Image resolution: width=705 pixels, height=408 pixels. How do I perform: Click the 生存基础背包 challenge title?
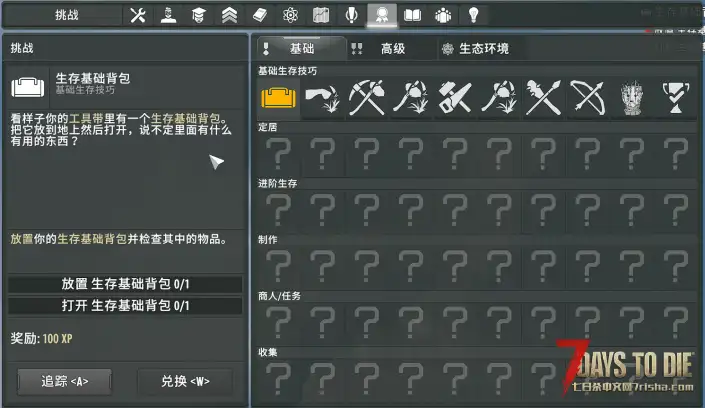tap(93, 78)
